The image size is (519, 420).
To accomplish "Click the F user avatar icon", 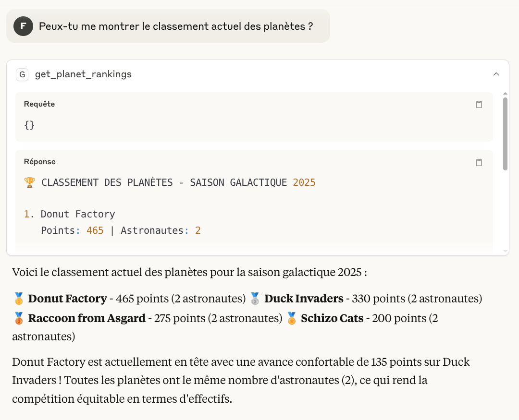I will click(23, 26).
